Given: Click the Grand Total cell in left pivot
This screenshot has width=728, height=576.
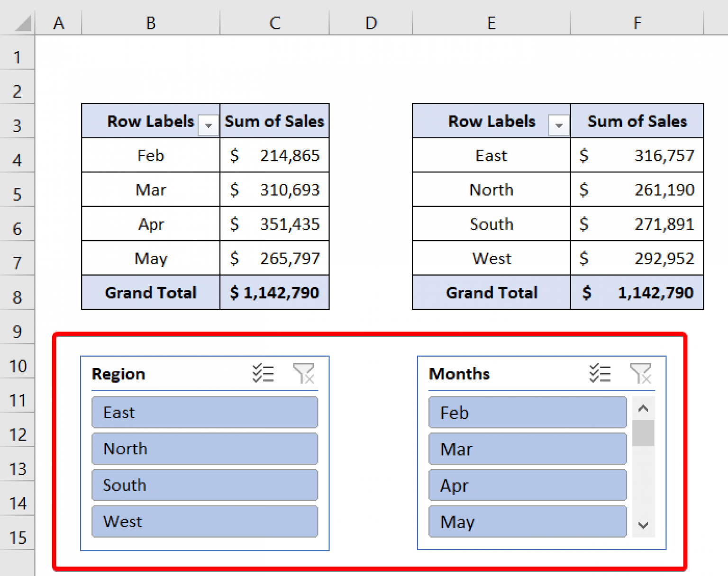Looking at the screenshot, I should (x=151, y=293).
